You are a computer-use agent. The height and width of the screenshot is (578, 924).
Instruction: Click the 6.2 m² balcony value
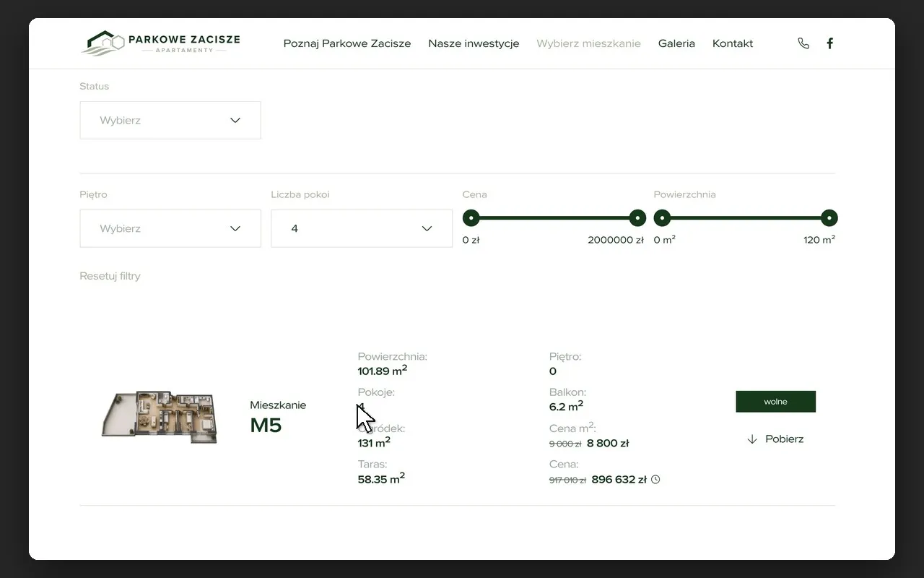pos(567,406)
